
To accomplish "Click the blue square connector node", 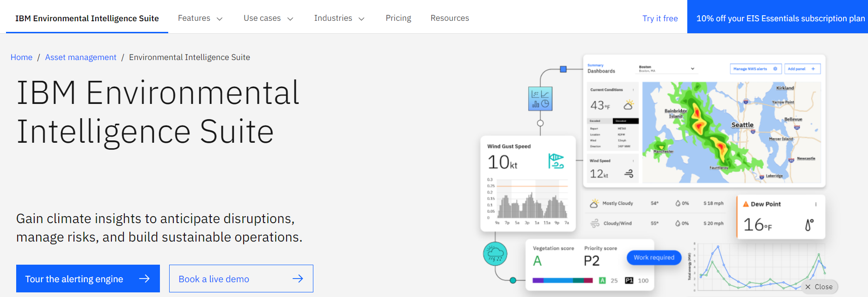I will [x=563, y=69].
